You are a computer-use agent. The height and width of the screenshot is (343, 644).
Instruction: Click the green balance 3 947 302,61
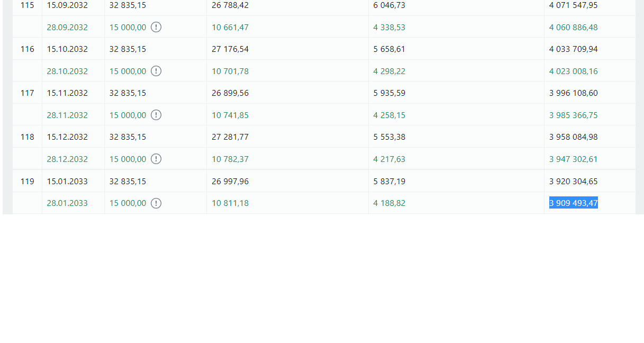click(x=574, y=159)
